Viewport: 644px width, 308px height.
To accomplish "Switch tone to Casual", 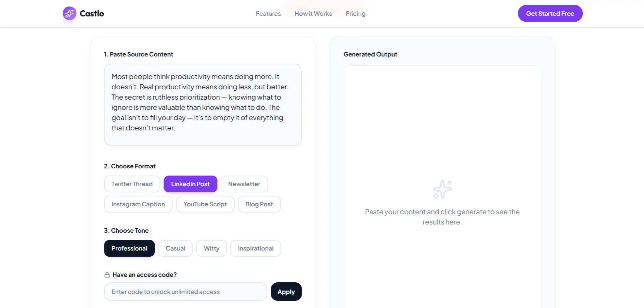I will (x=176, y=248).
